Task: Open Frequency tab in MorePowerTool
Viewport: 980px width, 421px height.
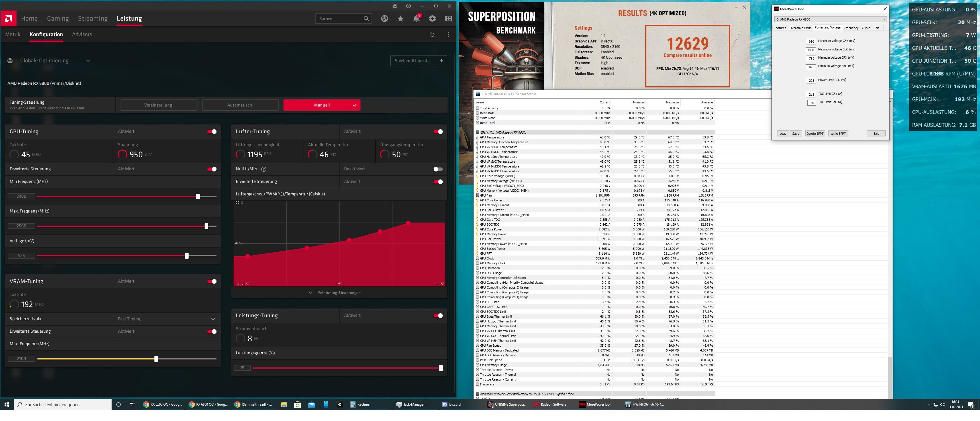Action: [851, 28]
